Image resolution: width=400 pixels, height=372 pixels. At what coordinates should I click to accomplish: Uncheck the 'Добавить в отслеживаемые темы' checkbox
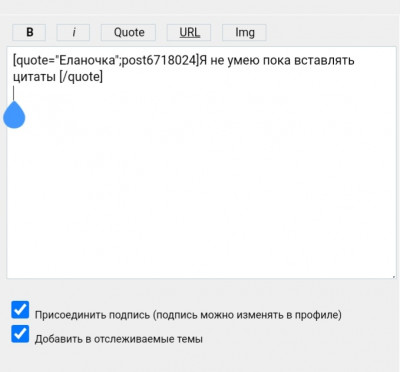[20, 334]
